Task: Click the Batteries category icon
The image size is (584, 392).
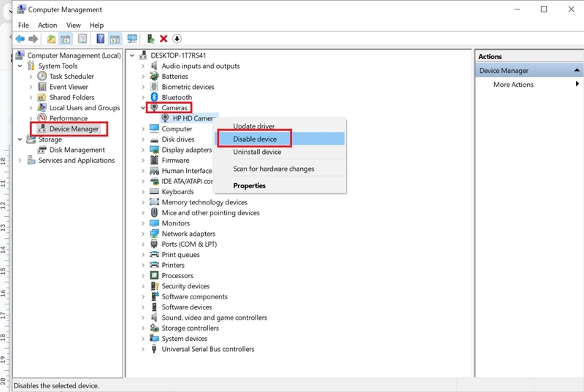Action: (x=154, y=77)
